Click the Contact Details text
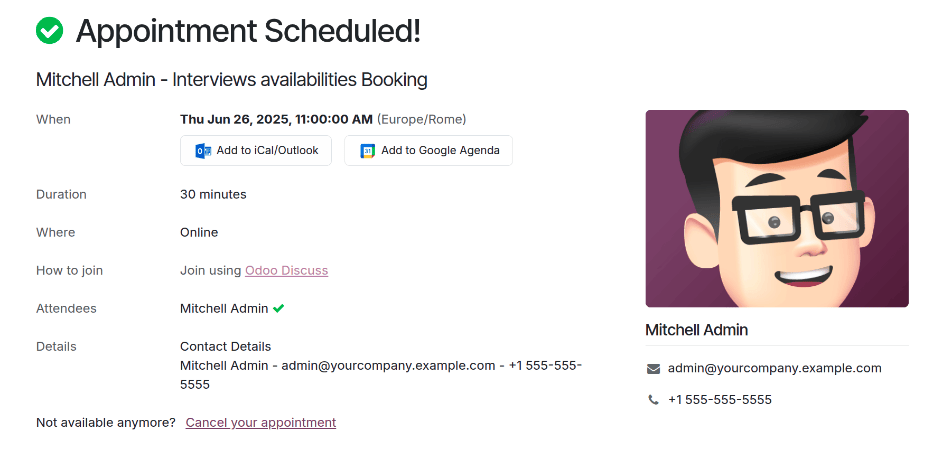933x450 pixels. pyautogui.click(x=225, y=347)
